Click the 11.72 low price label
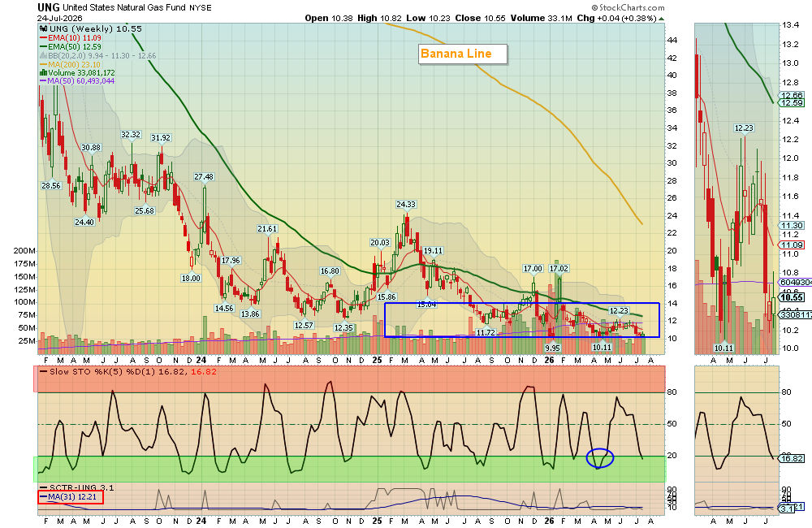Viewport: 812px width, 528px height. [x=486, y=333]
